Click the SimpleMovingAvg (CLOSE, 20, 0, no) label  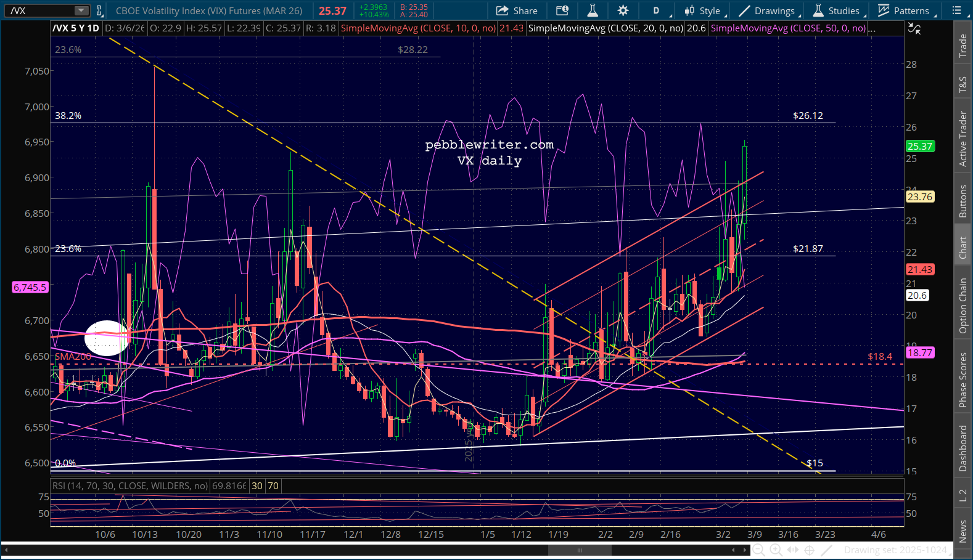pos(606,28)
